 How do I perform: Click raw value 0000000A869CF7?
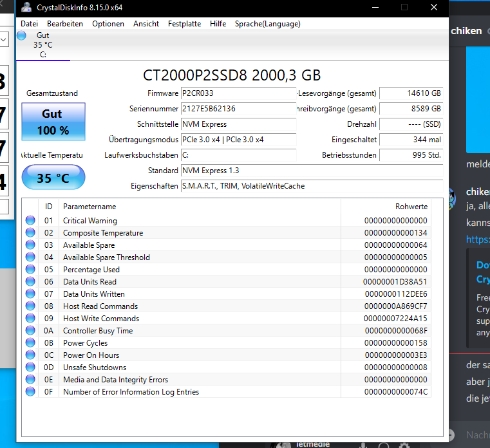395,306
